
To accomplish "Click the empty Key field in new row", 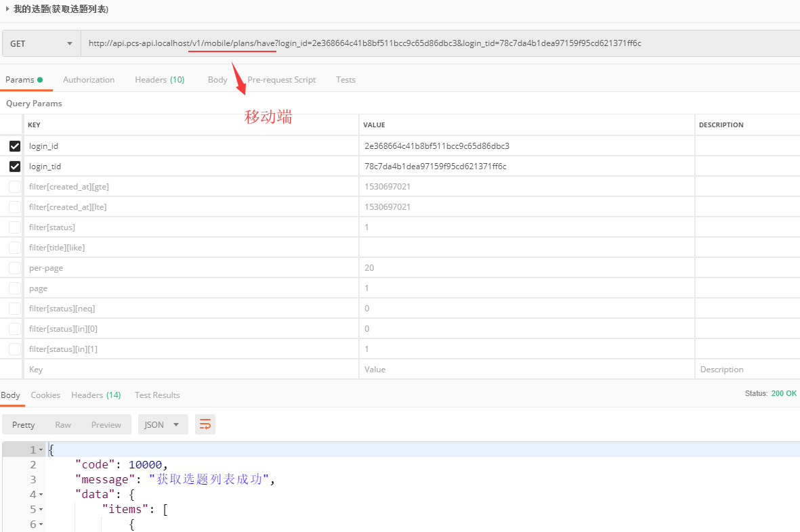I will point(190,370).
